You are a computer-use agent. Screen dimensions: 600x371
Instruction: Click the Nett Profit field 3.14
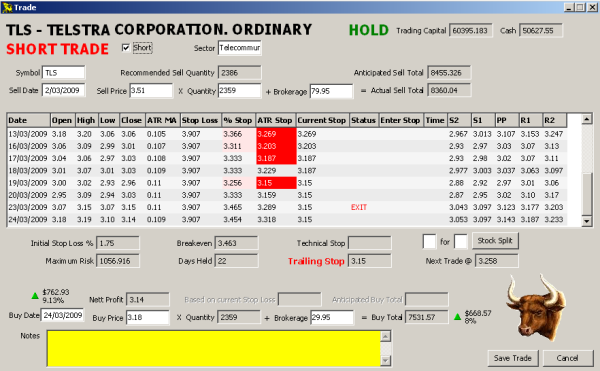(x=148, y=300)
